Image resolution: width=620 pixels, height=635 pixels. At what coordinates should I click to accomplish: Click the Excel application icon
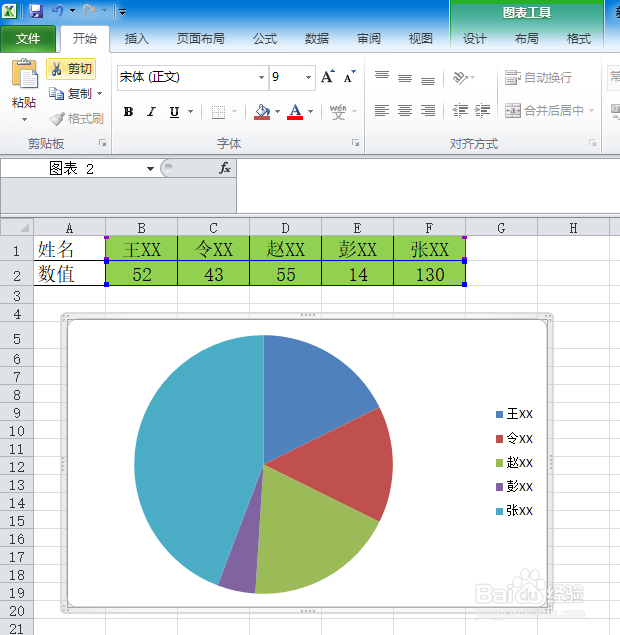tap(9, 11)
